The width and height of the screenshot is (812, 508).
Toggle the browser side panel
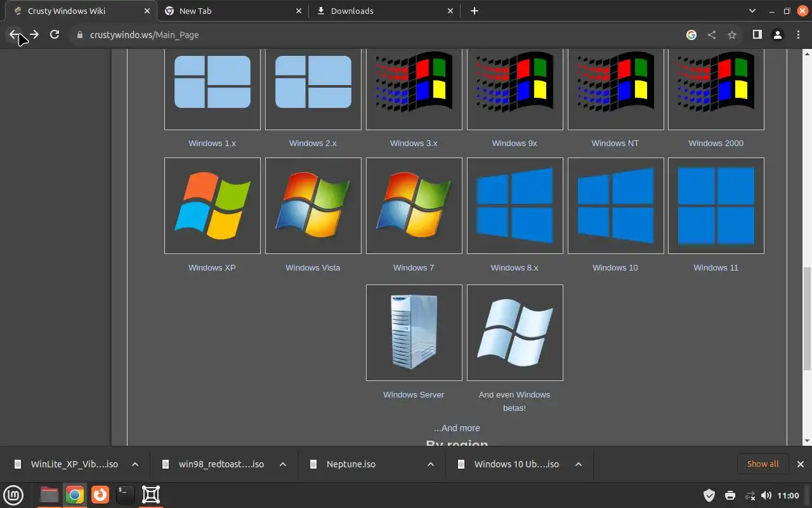click(x=757, y=35)
